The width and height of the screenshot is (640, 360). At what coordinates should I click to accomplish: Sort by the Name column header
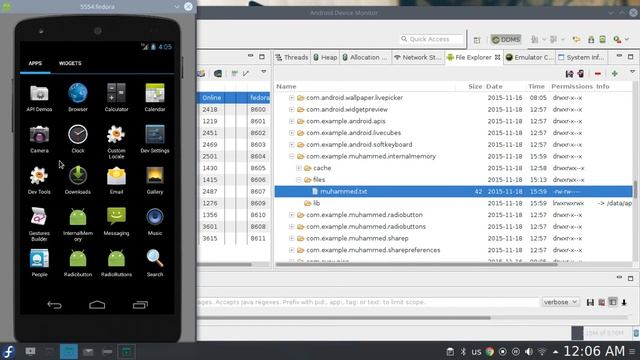coord(365,87)
